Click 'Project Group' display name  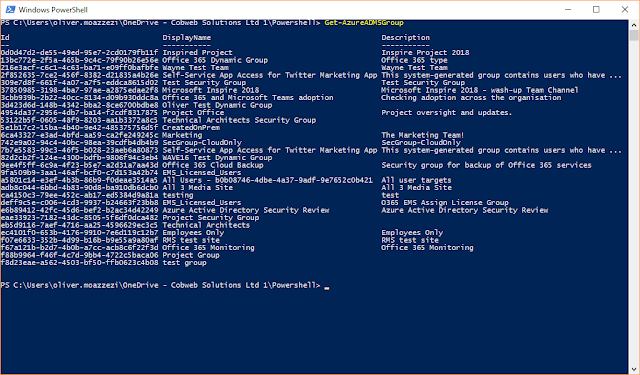(x=191, y=255)
